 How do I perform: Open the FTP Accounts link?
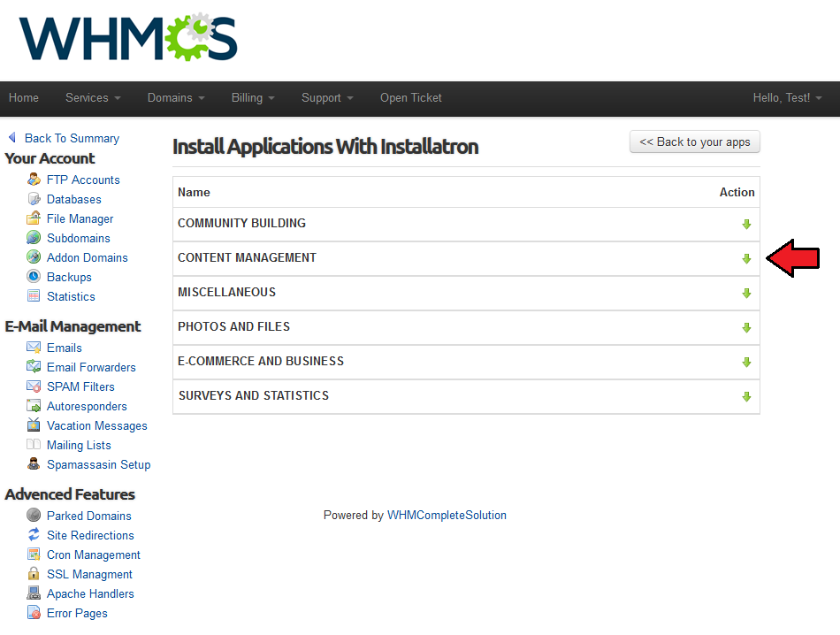click(x=83, y=180)
